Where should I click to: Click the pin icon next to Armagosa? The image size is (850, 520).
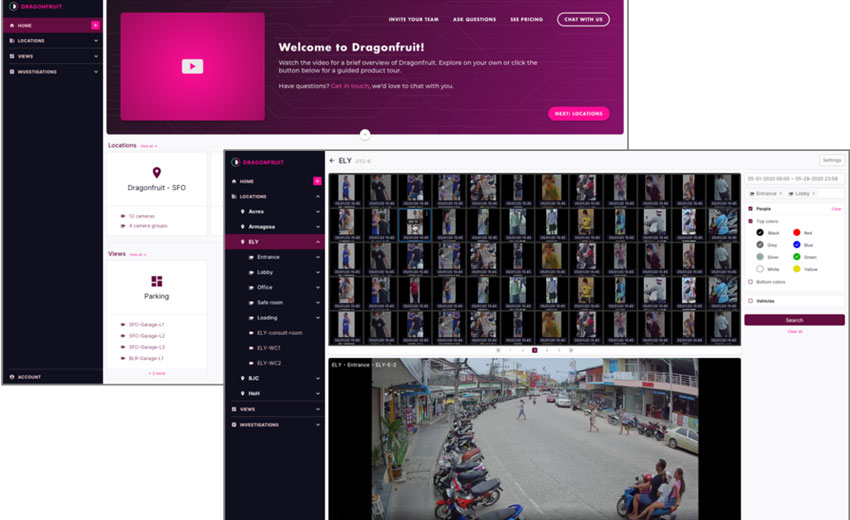242,227
